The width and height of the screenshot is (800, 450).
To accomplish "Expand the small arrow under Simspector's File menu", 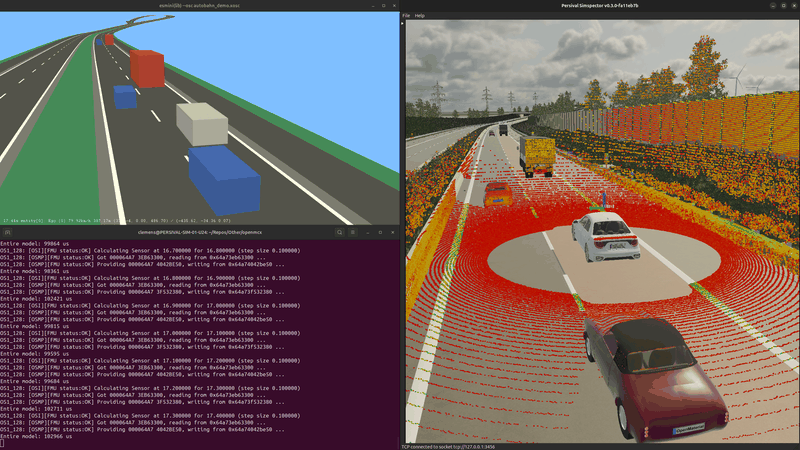I will (402, 23).
